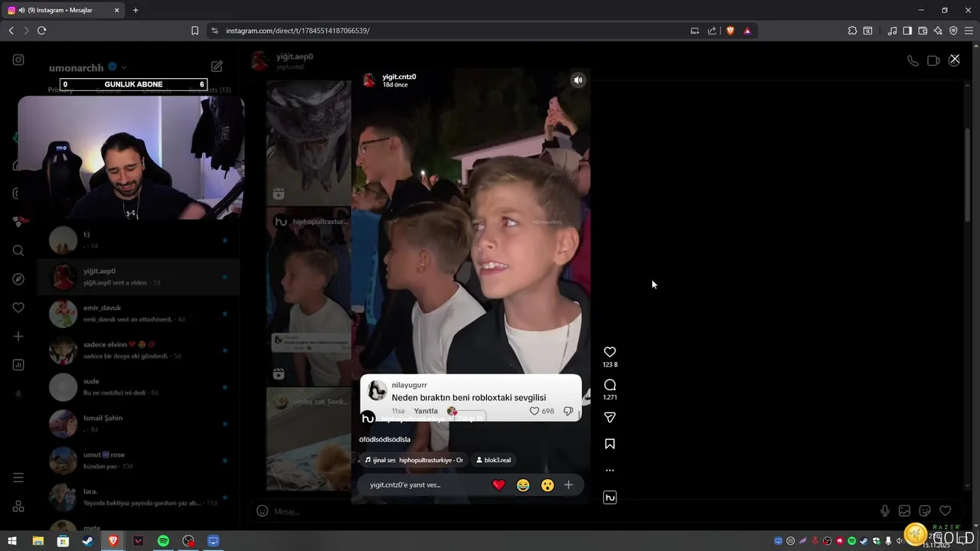Bookmark this page in address bar
Image resolution: width=980 pixels, height=551 pixels.
tap(194, 31)
